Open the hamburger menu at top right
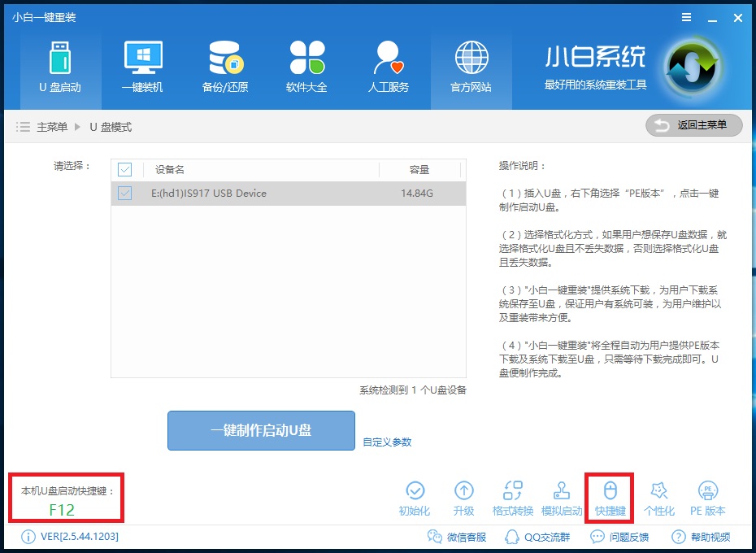The height and width of the screenshot is (553, 756). point(686,17)
